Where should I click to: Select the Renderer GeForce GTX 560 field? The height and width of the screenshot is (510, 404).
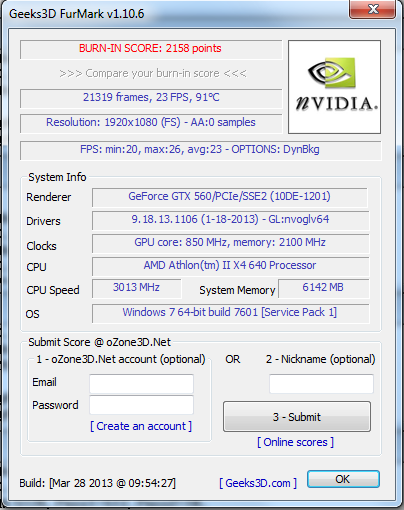pos(230,197)
